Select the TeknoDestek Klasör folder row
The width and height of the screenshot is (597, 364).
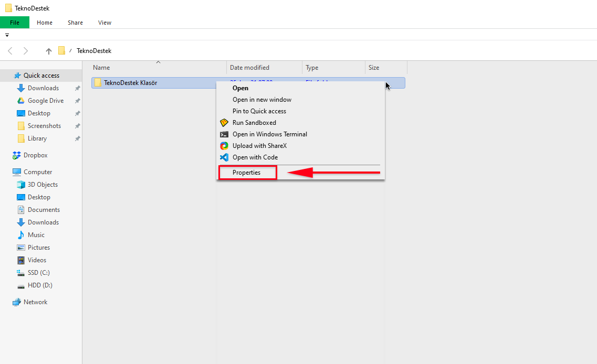pyautogui.click(x=248, y=82)
